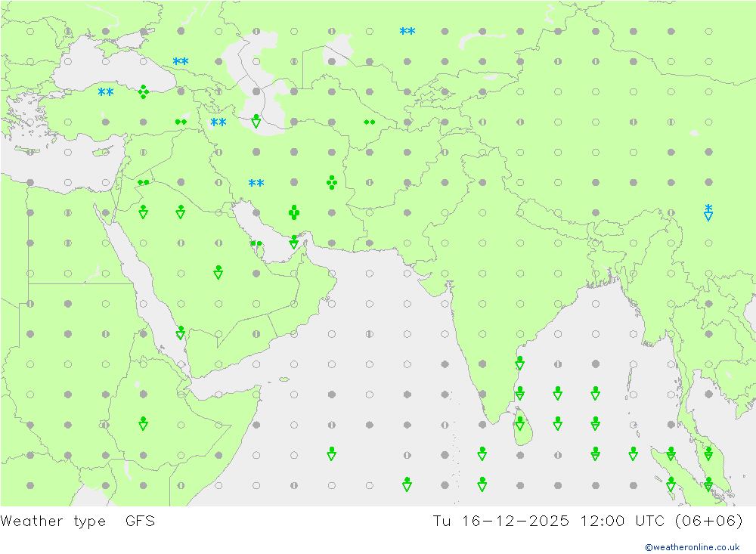Select the snow symbol north of the Caucasus
The width and height of the screenshot is (756, 554).
pos(181,62)
